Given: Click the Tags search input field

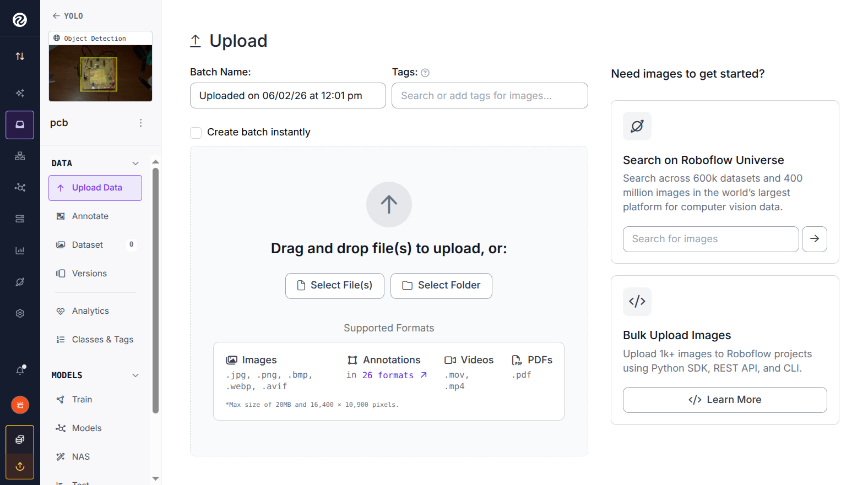Looking at the screenshot, I should pos(490,96).
